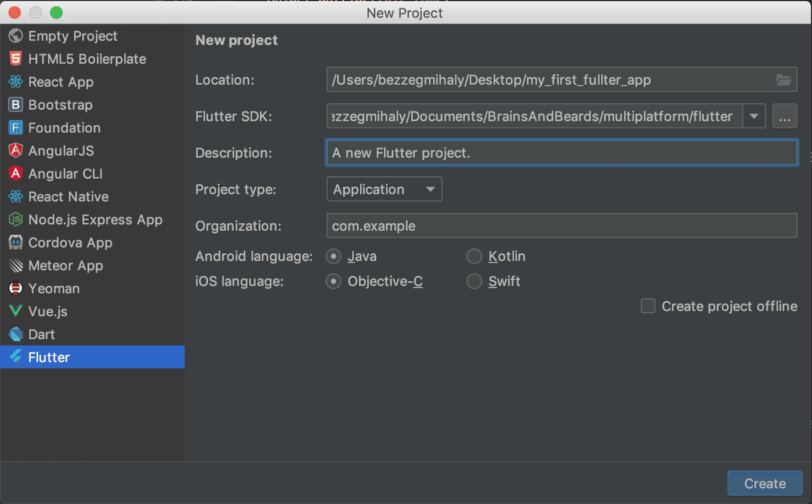
Task: Focus the Description text field
Action: tap(561, 153)
